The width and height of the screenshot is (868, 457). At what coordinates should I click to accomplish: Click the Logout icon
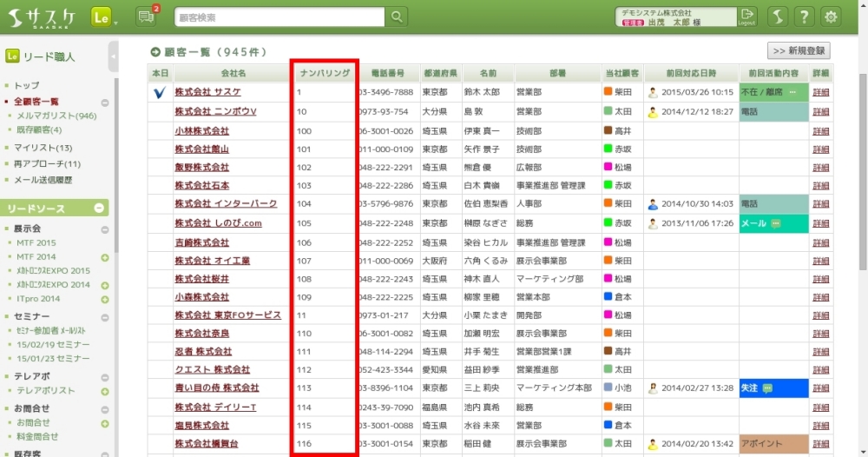(x=746, y=17)
